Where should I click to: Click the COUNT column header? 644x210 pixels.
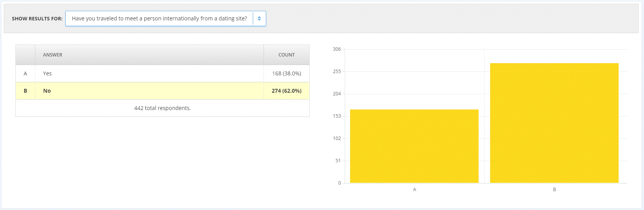pyautogui.click(x=287, y=55)
